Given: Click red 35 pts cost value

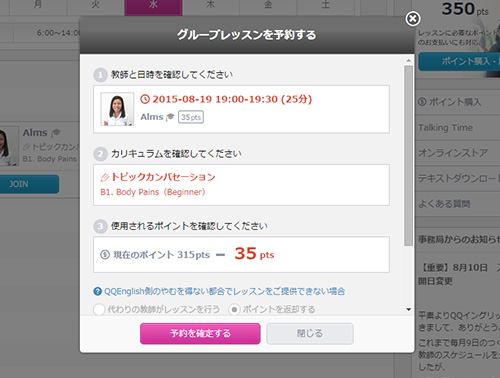Looking at the screenshot, I should (x=254, y=254).
